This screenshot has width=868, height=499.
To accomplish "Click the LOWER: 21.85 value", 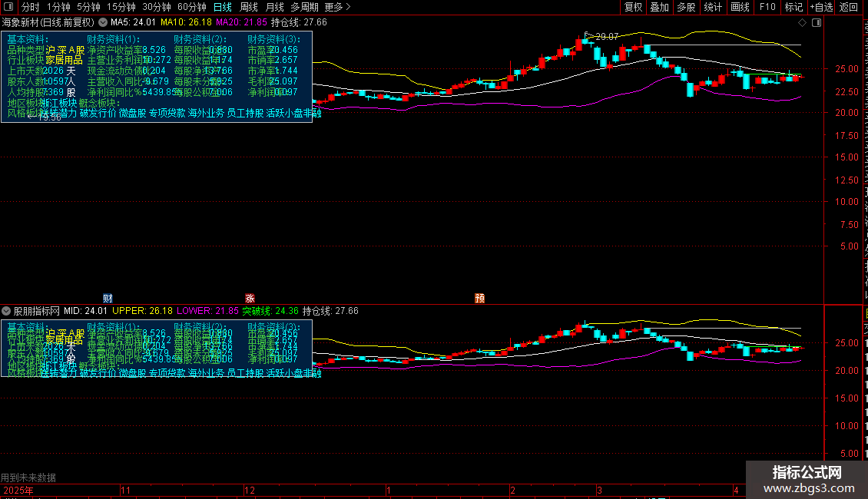I will pyautogui.click(x=207, y=311).
